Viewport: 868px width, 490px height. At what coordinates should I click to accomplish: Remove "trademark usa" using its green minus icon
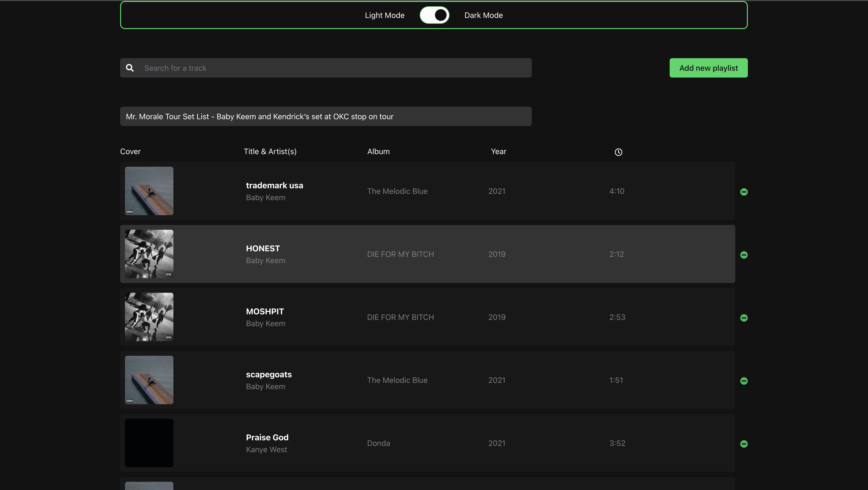click(x=744, y=191)
